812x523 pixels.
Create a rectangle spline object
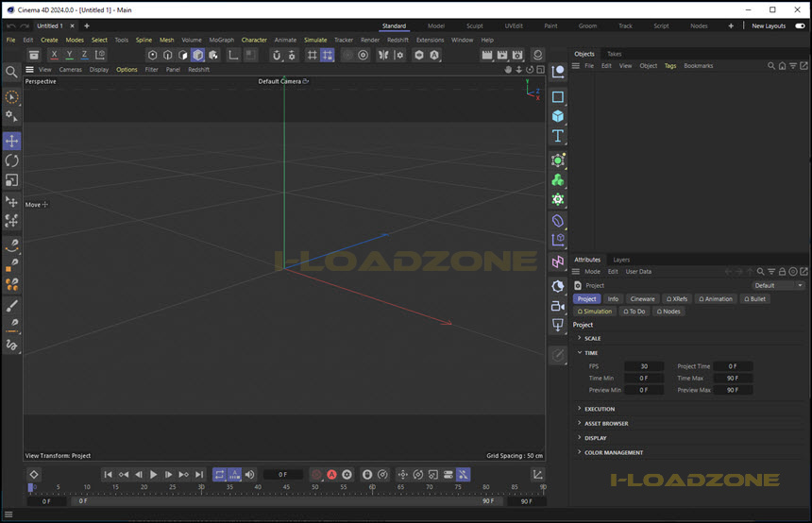558,97
